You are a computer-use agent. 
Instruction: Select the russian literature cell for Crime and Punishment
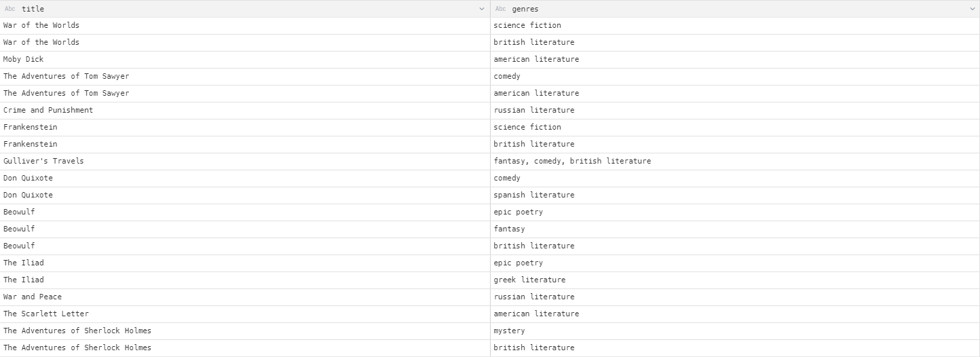coord(533,111)
